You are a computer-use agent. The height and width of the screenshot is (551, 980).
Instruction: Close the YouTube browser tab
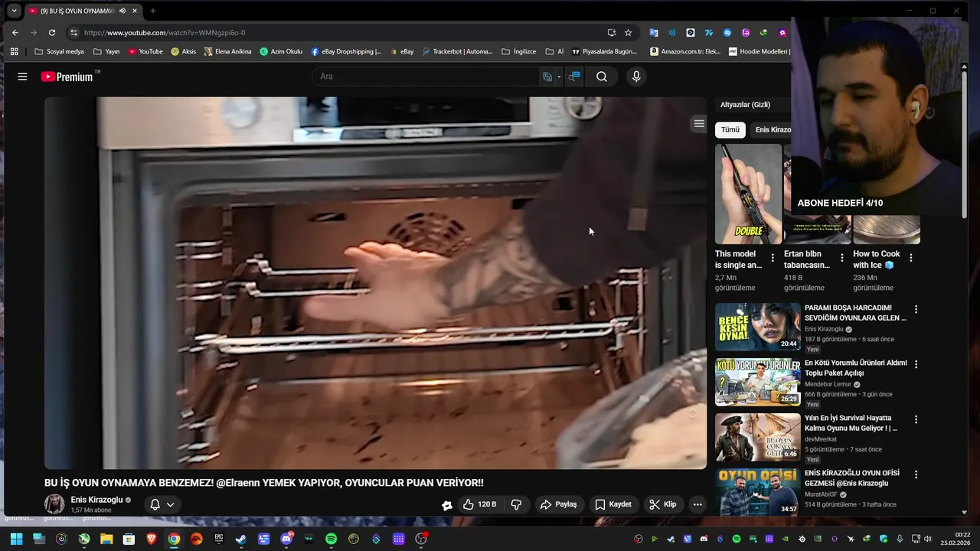coord(136,11)
